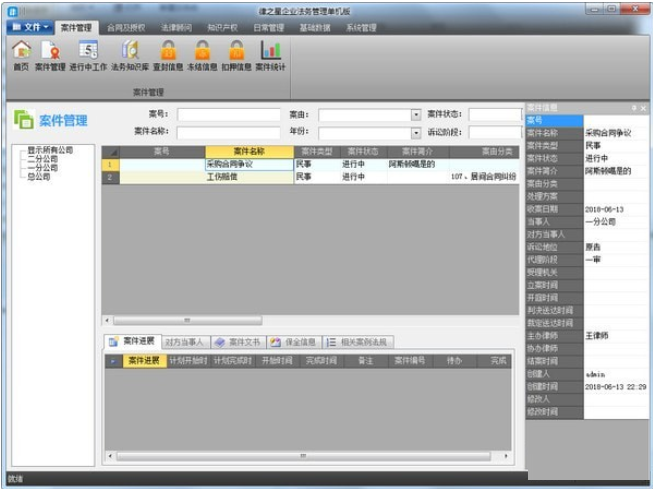Select the 工伤赔偿 case row cell
The image size is (653, 489).
click(249, 177)
